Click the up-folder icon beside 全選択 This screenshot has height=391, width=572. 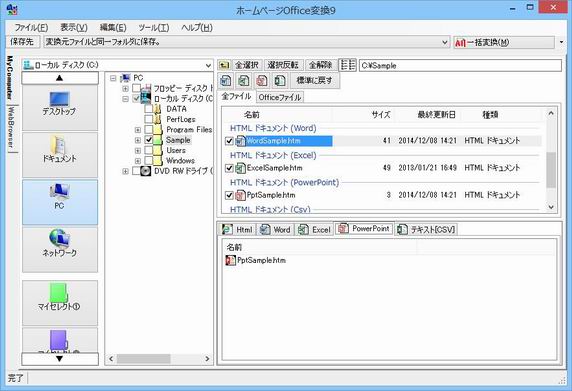click(x=224, y=65)
